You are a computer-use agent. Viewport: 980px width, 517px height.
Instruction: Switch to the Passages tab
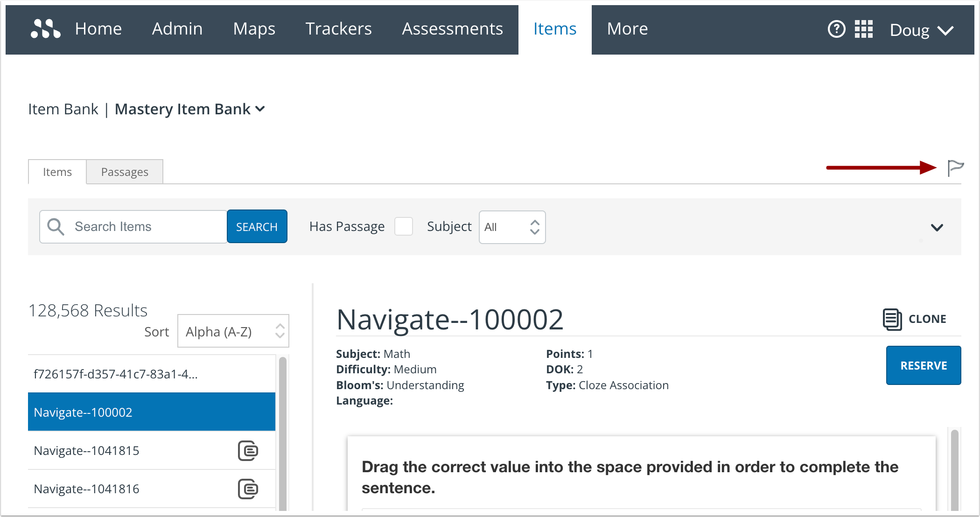point(125,172)
